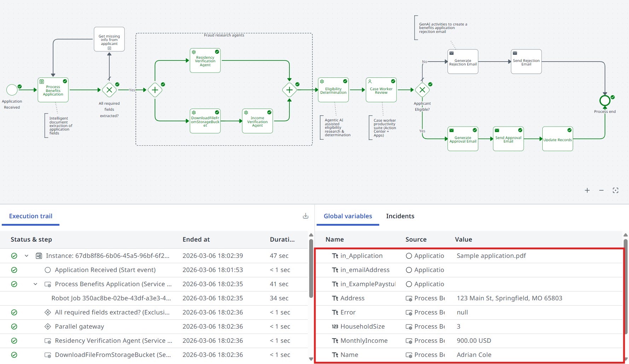This screenshot has width=629, height=364.
Task: Select the Send Approval Email node
Action: pos(508,139)
